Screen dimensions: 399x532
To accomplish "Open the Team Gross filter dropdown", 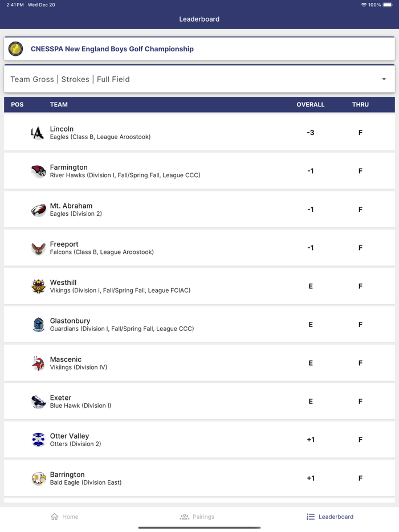I will coord(32,79).
